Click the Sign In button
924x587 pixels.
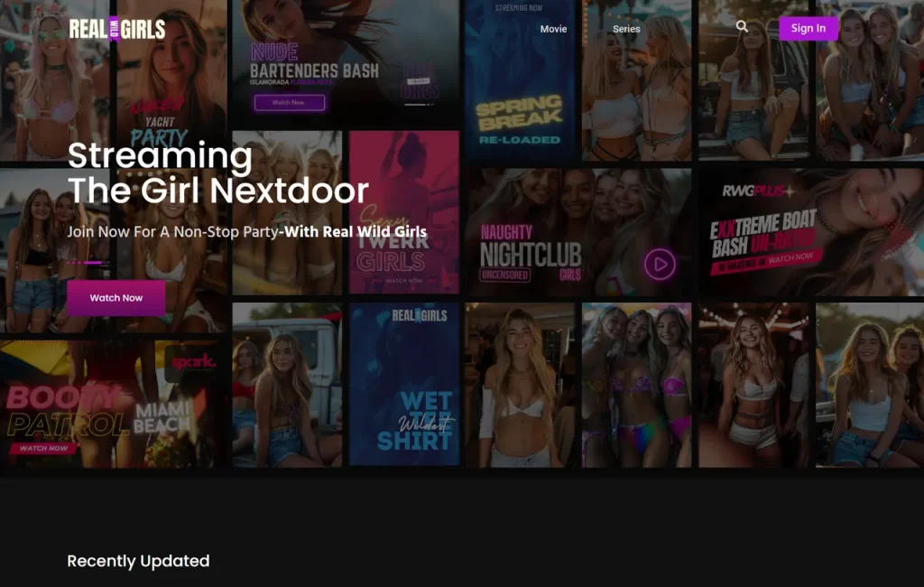pyautogui.click(x=808, y=28)
